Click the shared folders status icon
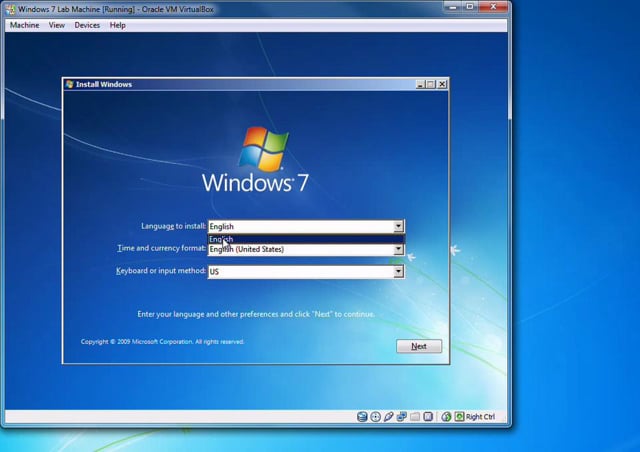The height and width of the screenshot is (452, 640). click(415, 416)
